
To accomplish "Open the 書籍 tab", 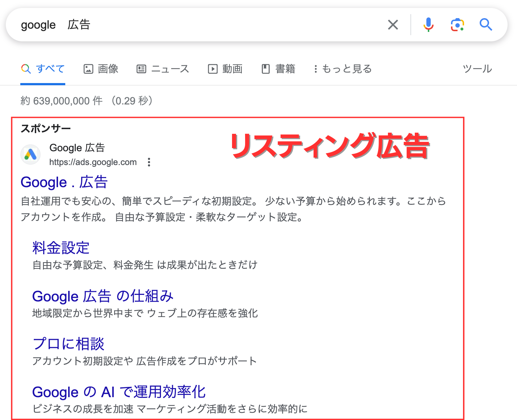I will coord(278,69).
